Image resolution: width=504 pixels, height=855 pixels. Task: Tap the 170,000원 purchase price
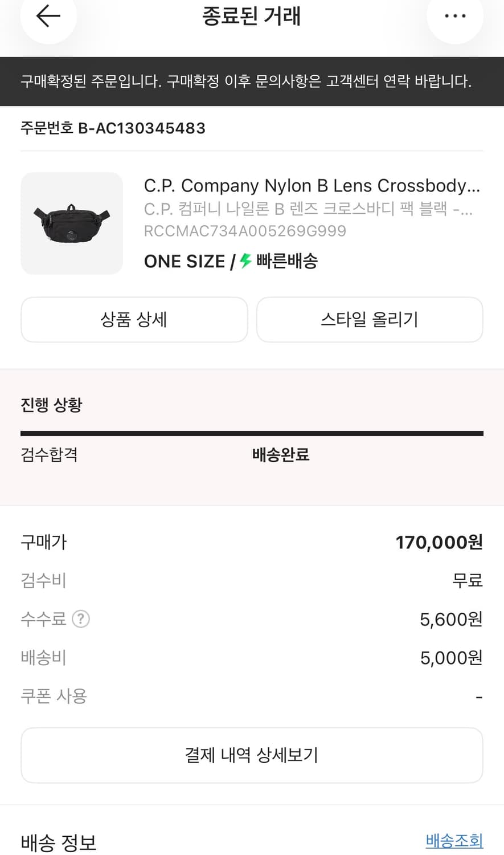point(439,542)
